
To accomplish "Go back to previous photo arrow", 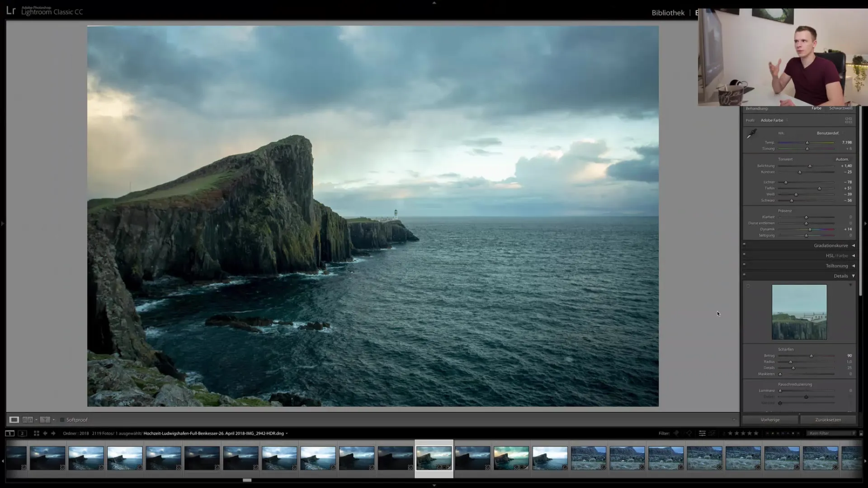I will tap(45, 433).
